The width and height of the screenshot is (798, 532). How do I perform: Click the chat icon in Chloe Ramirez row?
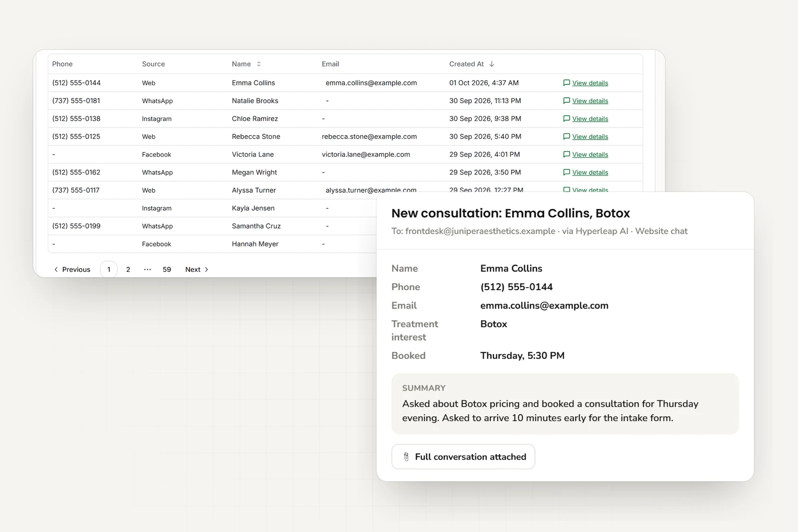[566, 119]
